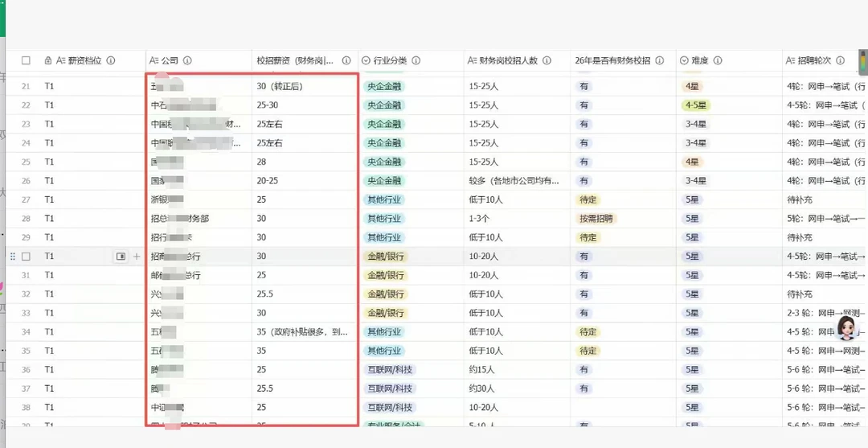Select the 待补充 cell in row 27
Screen dimensions: 868x448
coord(825,199)
